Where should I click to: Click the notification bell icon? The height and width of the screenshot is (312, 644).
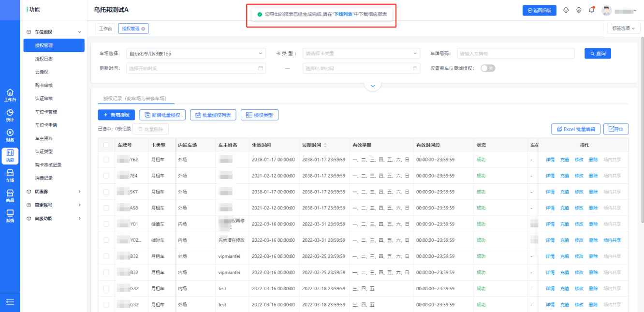click(592, 10)
